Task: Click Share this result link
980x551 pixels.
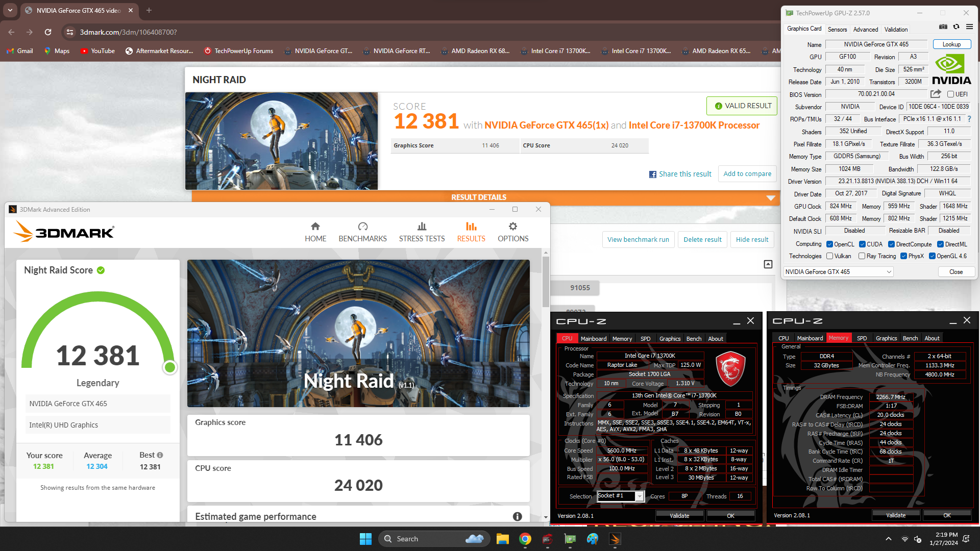Action: coord(685,174)
